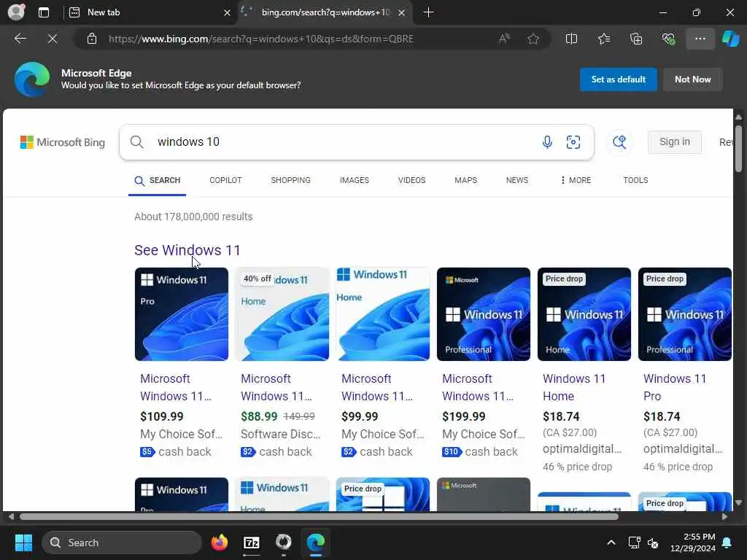Image resolution: width=747 pixels, height=560 pixels.
Task: Click the Bing deep search icon
Action: 619,142
